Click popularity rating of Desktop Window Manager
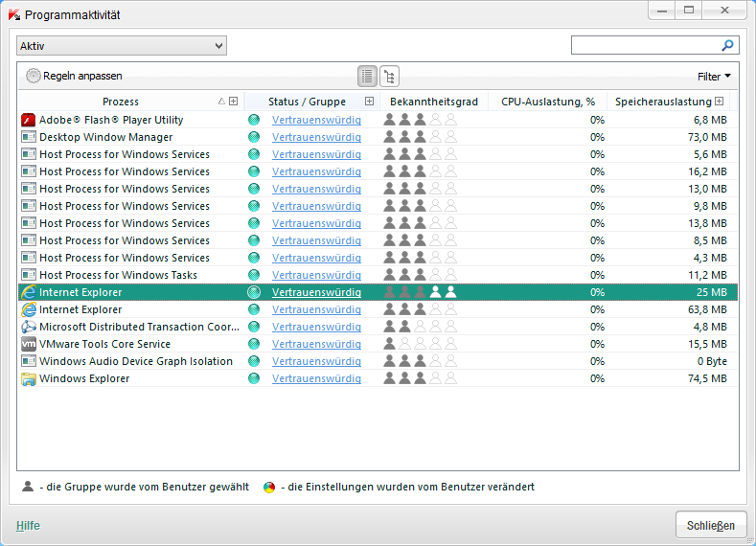Image resolution: width=756 pixels, height=546 pixels. point(420,137)
